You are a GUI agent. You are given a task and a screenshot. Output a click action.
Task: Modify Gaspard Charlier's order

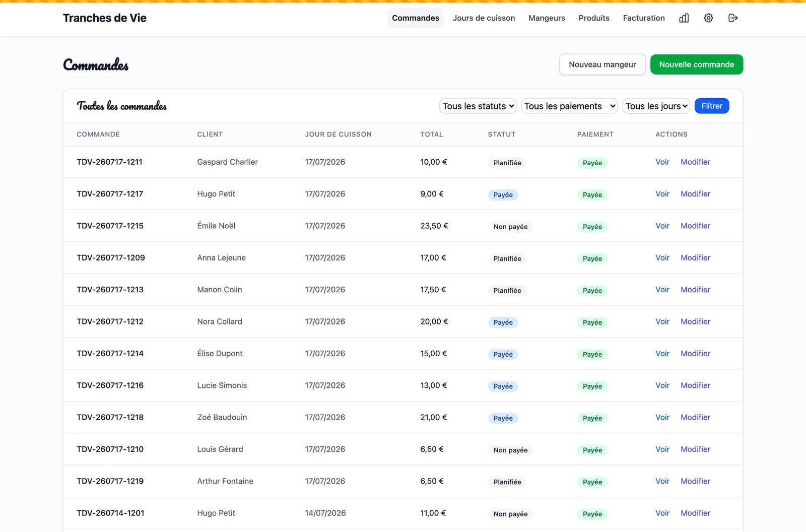click(x=695, y=162)
